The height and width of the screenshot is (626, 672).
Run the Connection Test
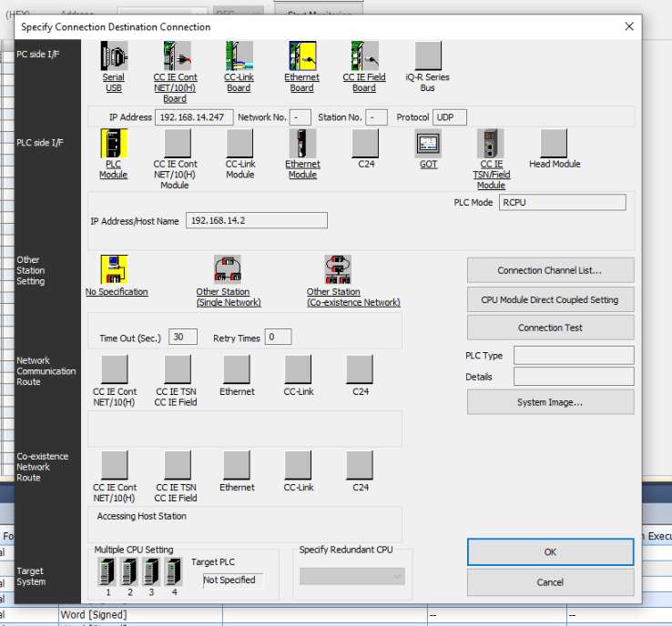point(550,328)
